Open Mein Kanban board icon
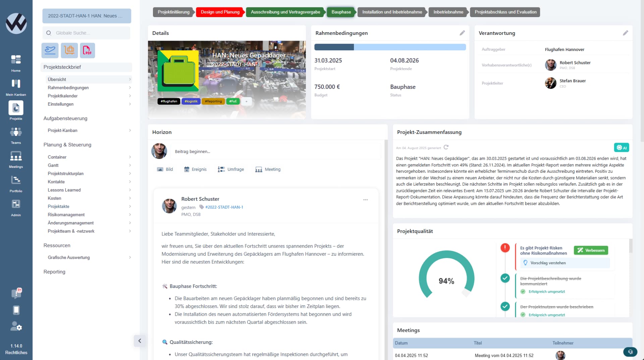The image size is (644, 360). tap(16, 84)
